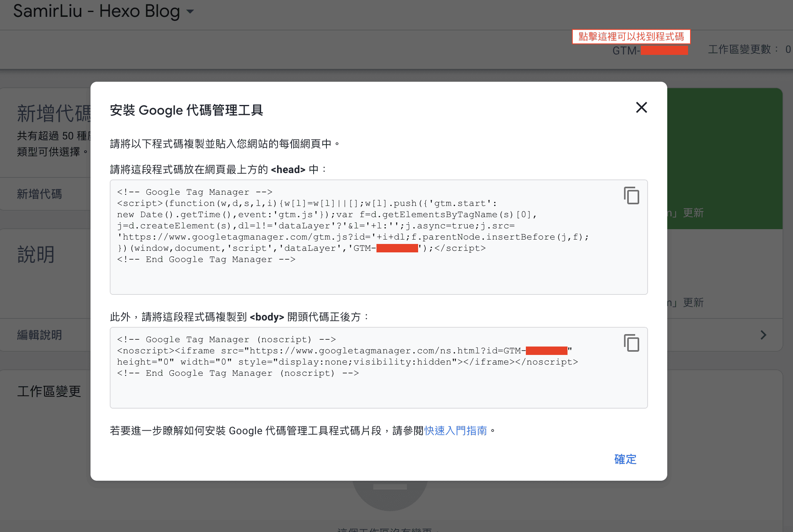Viewport: 793px width, 532px height.
Task: Copy the body noscript snippet
Action: [631, 343]
